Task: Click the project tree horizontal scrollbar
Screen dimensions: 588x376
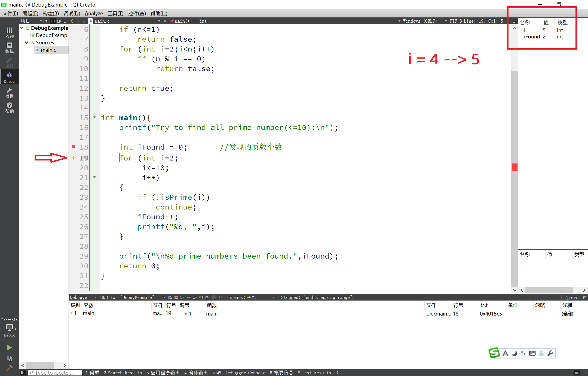Action: 40,365
